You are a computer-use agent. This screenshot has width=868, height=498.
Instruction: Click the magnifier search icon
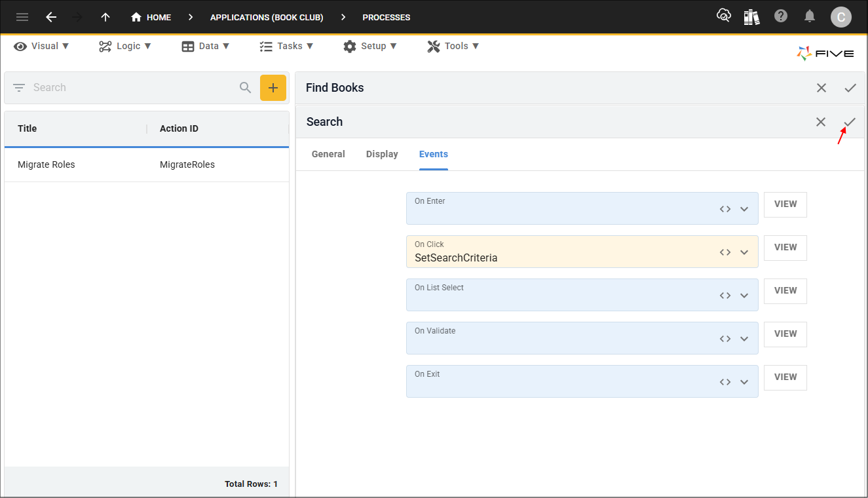click(x=246, y=87)
